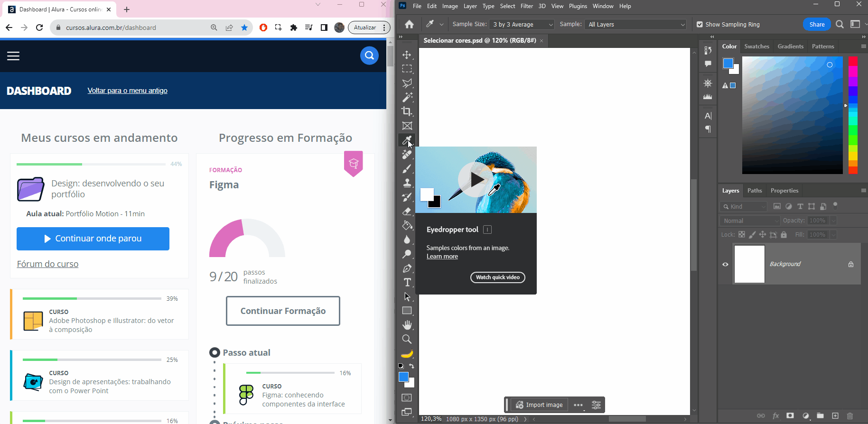The height and width of the screenshot is (424, 868).
Task: Select the Zoom tool in toolbar
Action: coord(407,339)
